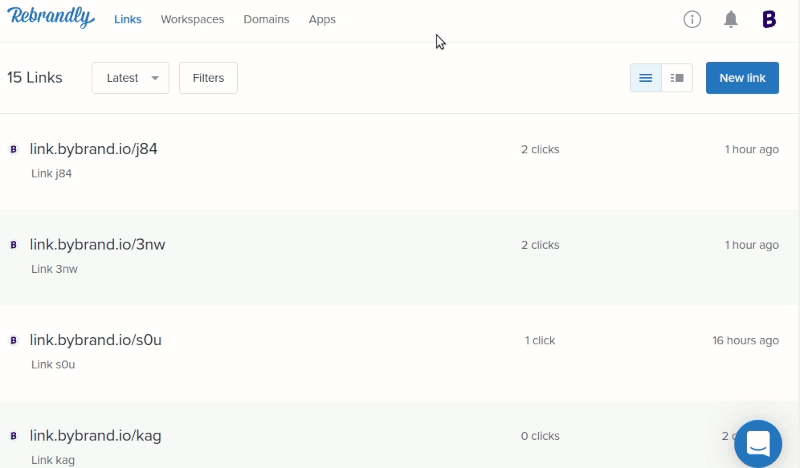Open the live chat widget
This screenshot has width=800, height=468.
coord(758,444)
